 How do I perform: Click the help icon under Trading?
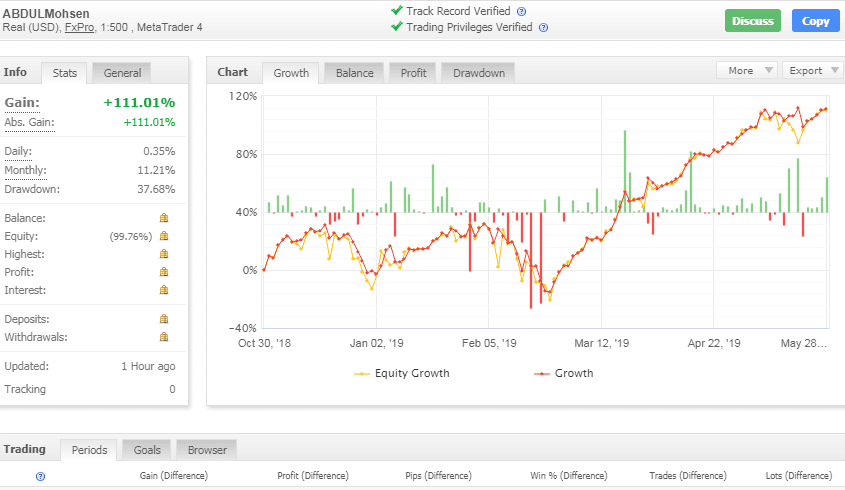tap(41, 477)
